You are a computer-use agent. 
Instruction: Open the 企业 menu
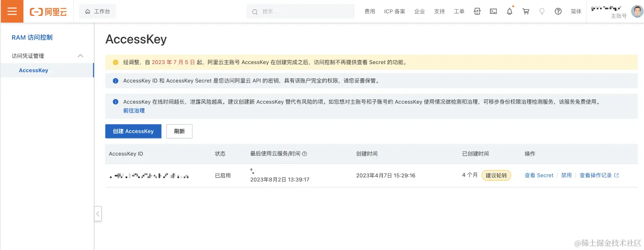click(x=419, y=12)
